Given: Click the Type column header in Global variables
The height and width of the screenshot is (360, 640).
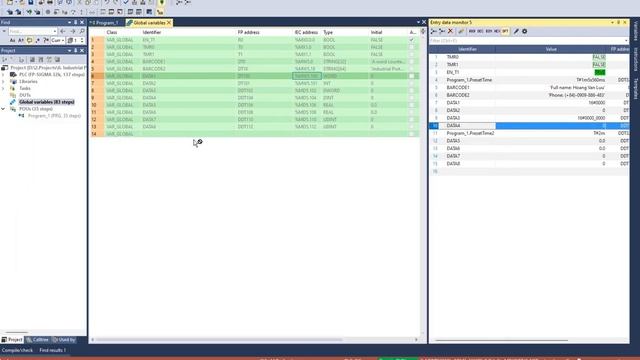Looking at the screenshot, I should [x=328, y=32].
